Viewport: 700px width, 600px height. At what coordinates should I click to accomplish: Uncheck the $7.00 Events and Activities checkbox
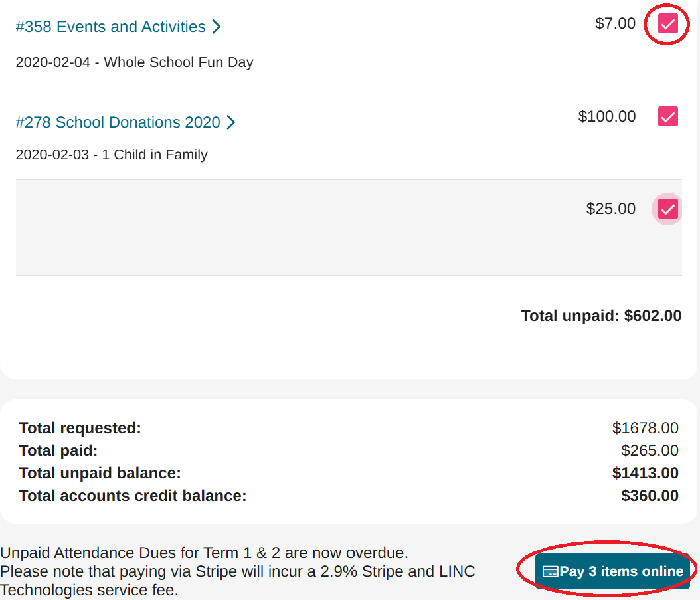pos(667,24)
